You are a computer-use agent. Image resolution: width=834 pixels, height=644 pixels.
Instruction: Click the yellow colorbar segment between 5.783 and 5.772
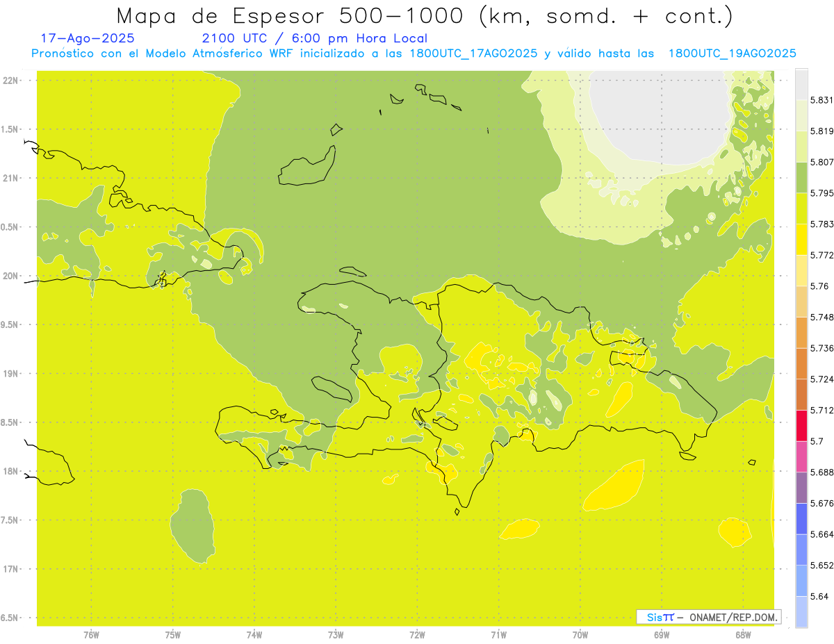coord(801,239)
